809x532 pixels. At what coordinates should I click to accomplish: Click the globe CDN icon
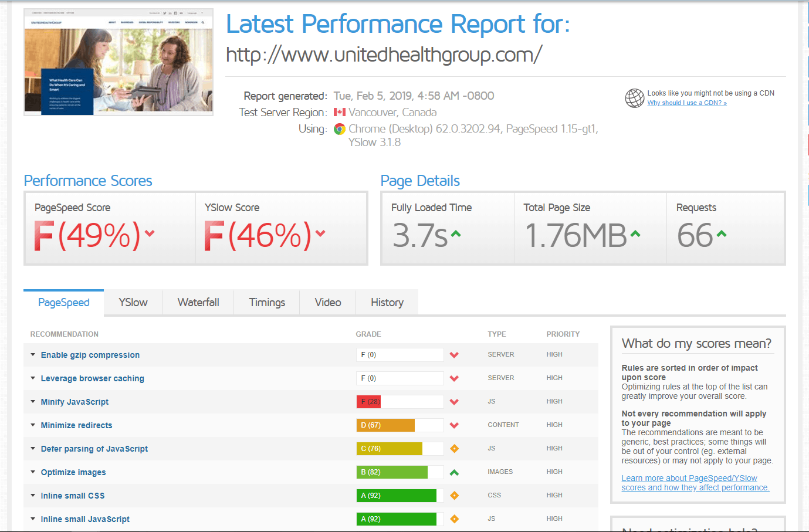click(x=634, y=98)
